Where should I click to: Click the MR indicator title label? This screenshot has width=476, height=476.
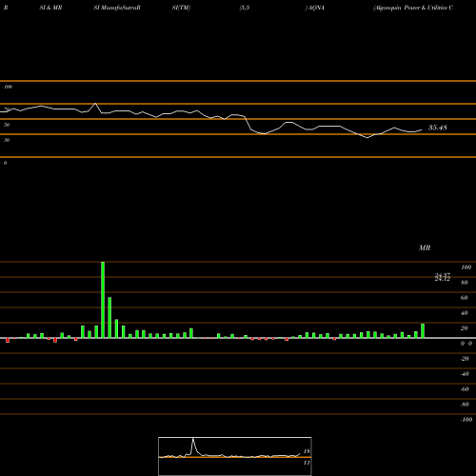click(425, 248)
